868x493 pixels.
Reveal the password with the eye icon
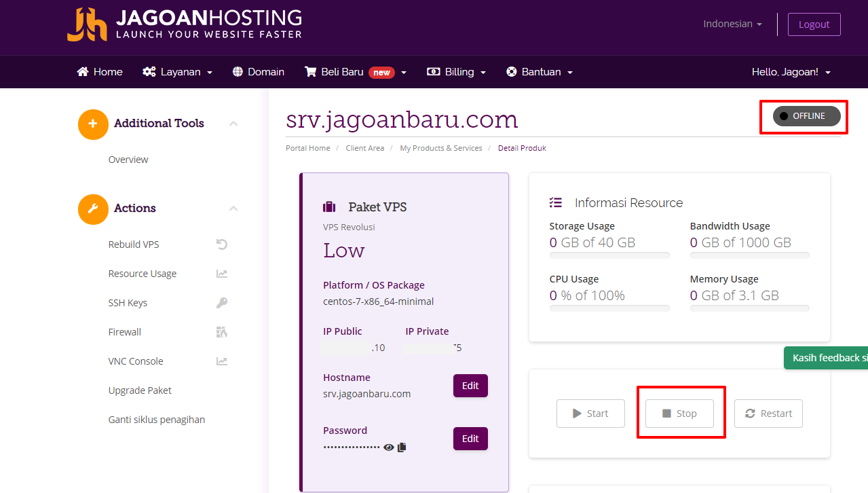point(389,447)
